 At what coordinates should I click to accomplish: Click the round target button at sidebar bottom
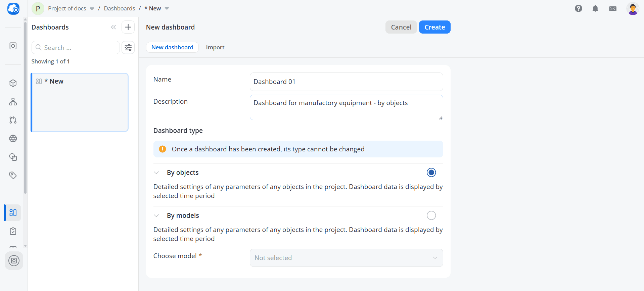click(14, 260)
